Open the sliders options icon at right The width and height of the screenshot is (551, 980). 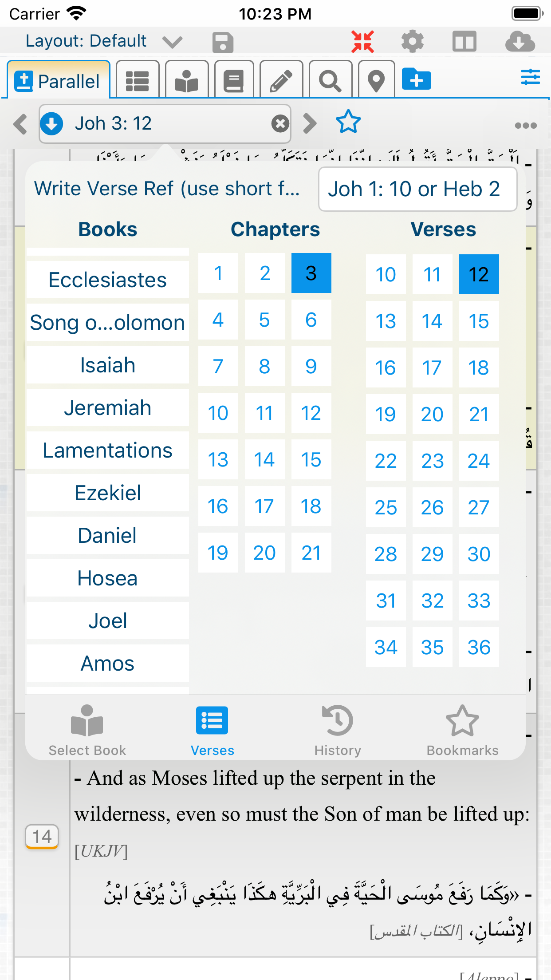530,77
